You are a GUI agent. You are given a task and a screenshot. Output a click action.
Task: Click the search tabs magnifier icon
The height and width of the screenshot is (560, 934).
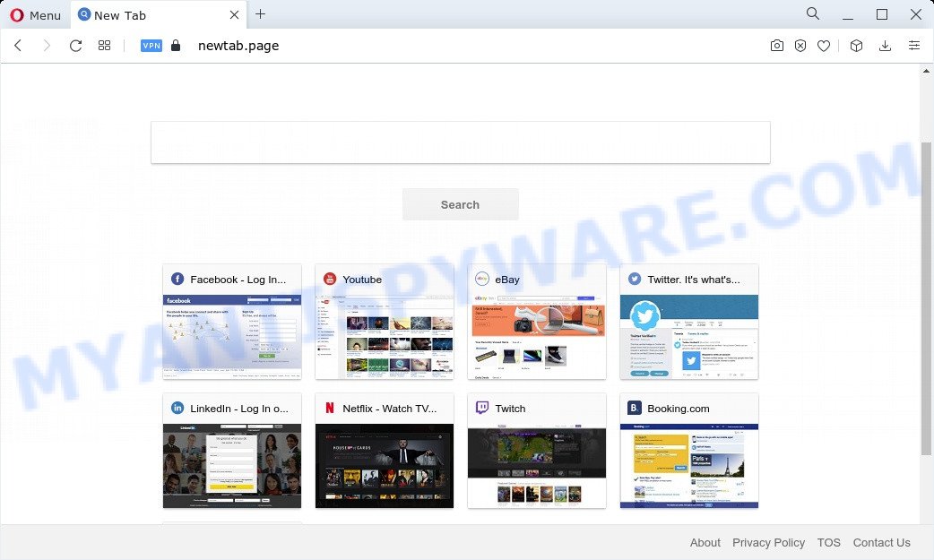coord(812,13)
